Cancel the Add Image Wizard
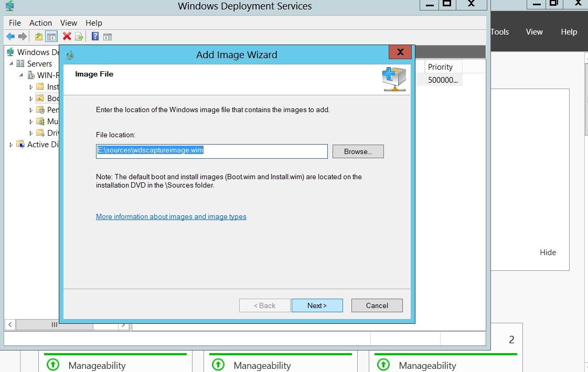This screenshot has height=372, width=588. coord(377,305)
